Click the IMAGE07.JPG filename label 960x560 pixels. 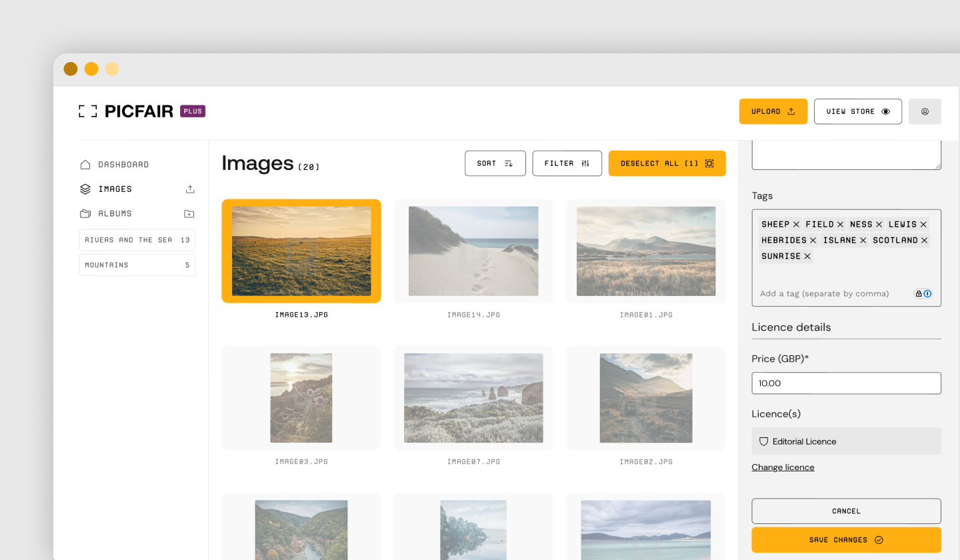point(473,461)
